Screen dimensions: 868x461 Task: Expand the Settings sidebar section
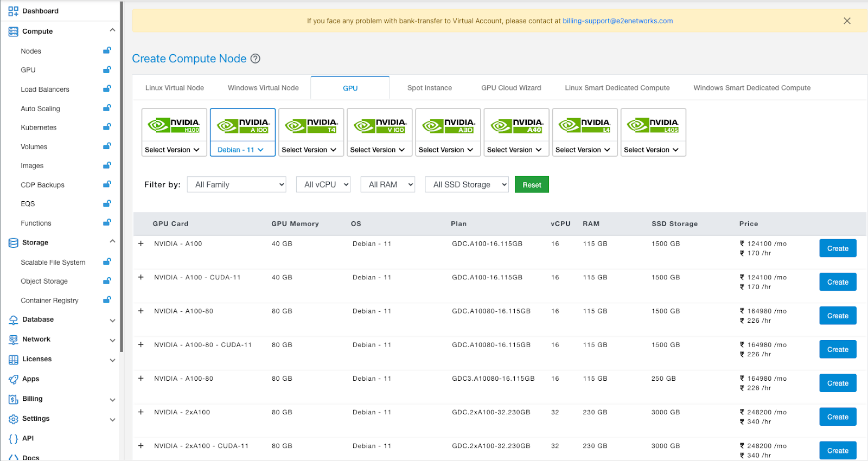pos(112,420)
